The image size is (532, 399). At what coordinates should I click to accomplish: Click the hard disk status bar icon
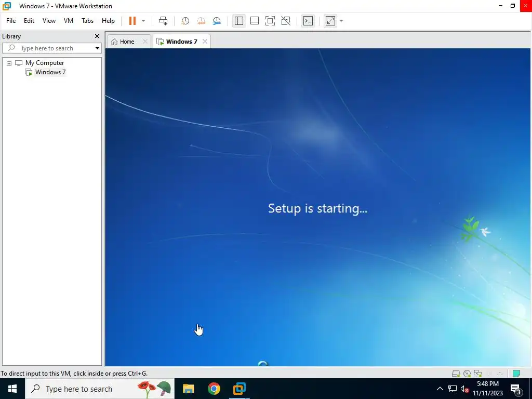click(x=456, y=374)
